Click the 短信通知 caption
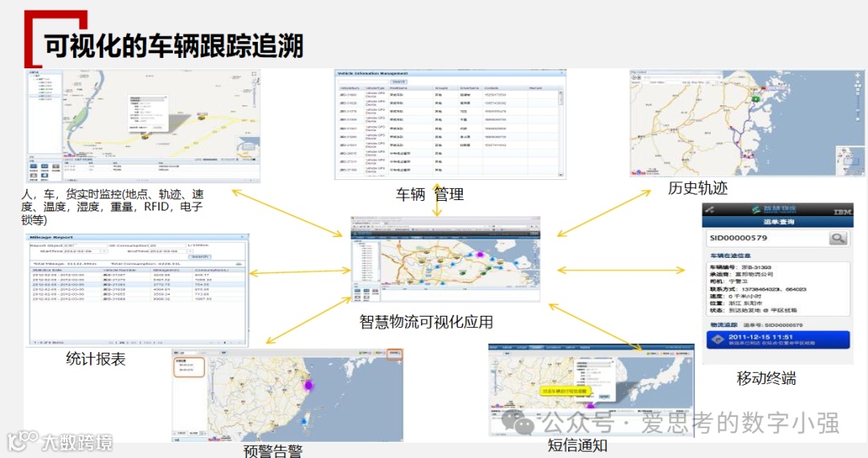868x458 pixels. point(577,445)
